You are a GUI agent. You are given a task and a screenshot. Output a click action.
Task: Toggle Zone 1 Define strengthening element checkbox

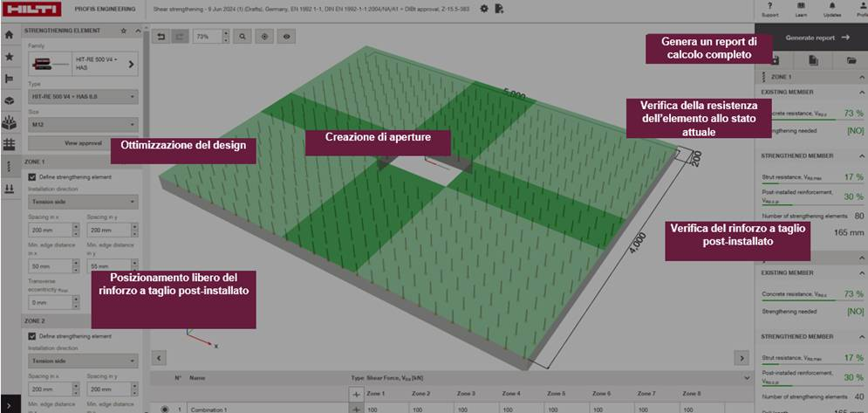(x=32, y=177)
